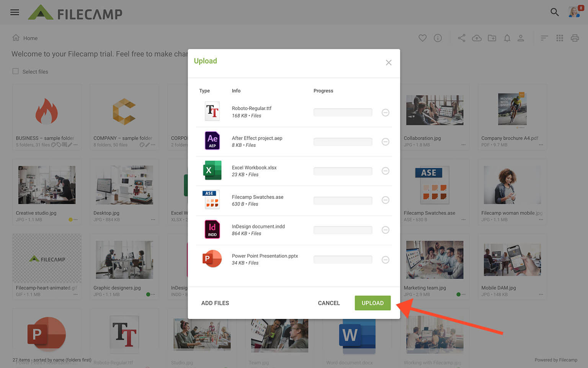Click Power Point Presentation.pptx progress bar

click(x=343, y=260)
